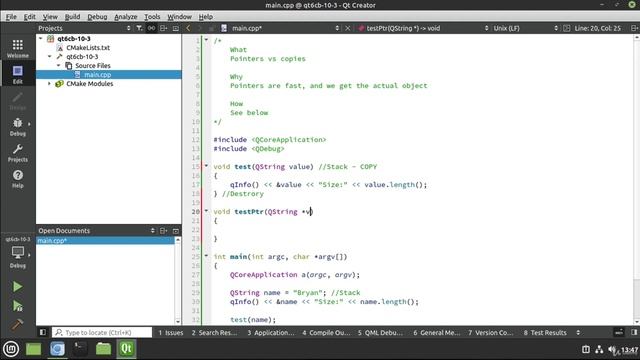Synchronize Projects tree with editor link icon
The height and width of the screenshot is (360, 640).
151,28
